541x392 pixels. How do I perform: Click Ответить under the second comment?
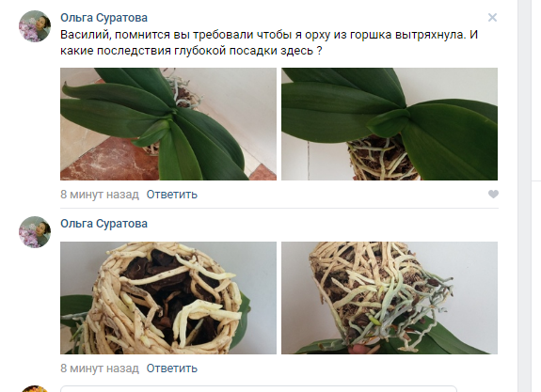tap(172, 368)
